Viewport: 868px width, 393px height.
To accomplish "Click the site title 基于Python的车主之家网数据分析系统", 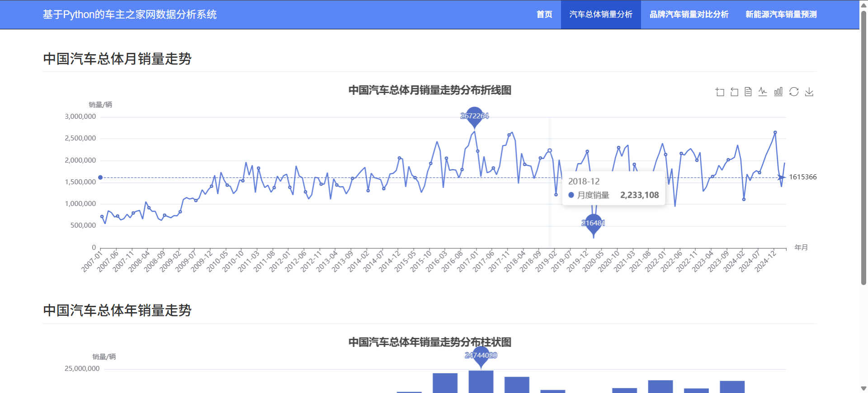I will (130, 14).
